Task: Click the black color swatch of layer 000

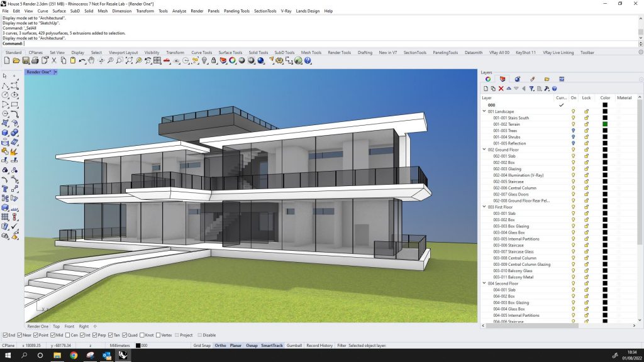Action: click(x=605, y=105)
